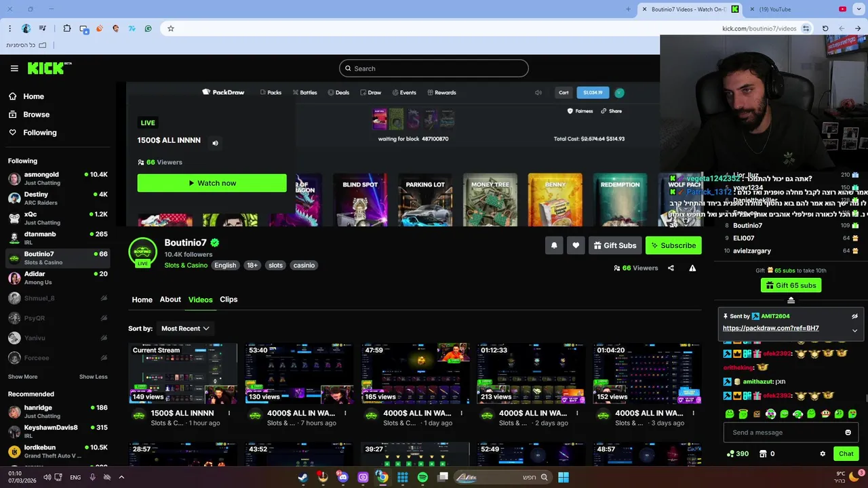Open Home in the sidebar

point(26,96)
